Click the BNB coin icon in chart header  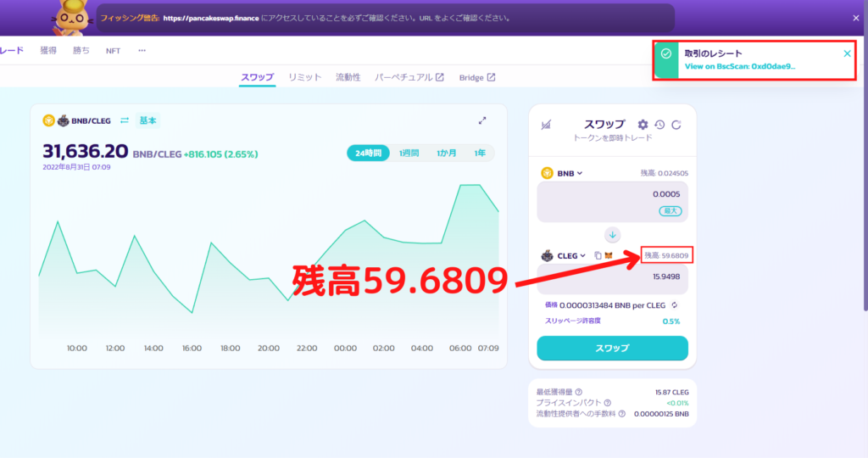48,120
